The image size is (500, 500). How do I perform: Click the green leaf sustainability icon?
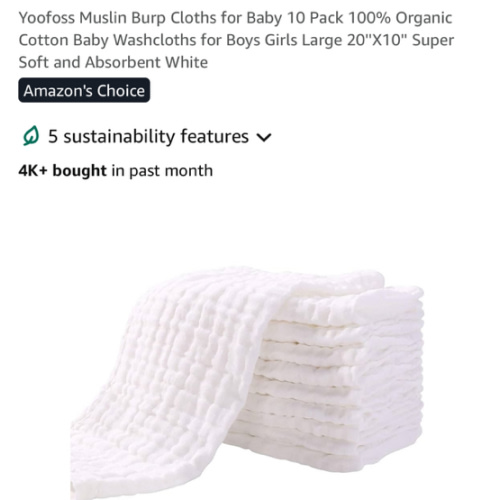point(31,136)
